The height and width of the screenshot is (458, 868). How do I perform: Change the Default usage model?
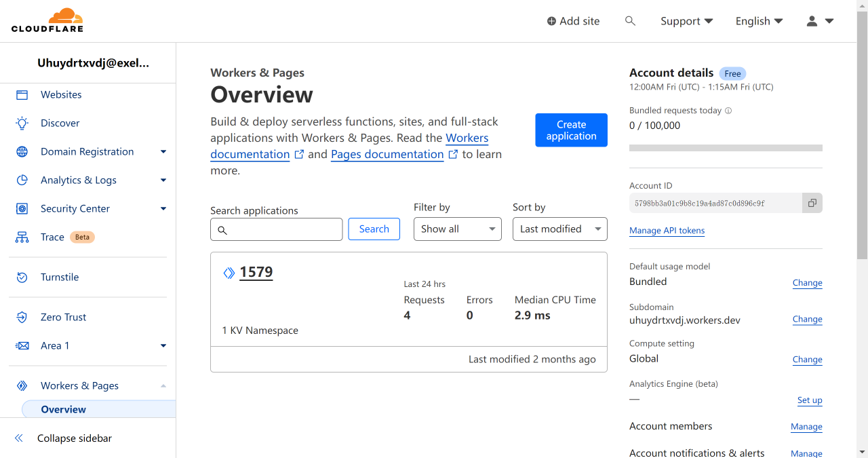pos(808,283)
